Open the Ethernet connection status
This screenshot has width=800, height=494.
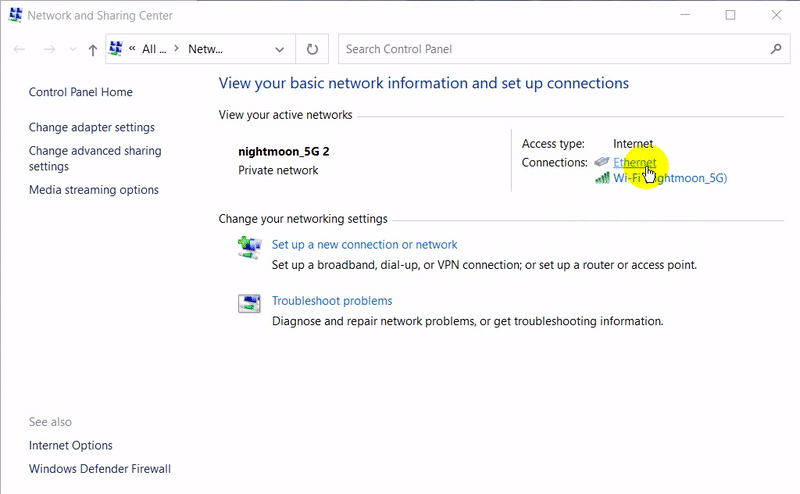(634, 162)
